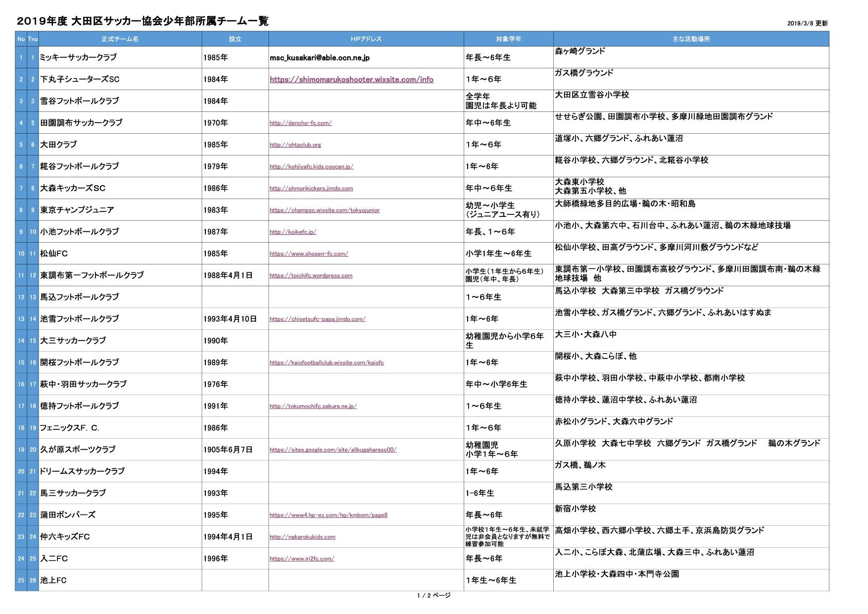Select team name 萩中・羽田サッカークラブ
The height and width of the screenshot is (614, 868).
click(83, 384)
